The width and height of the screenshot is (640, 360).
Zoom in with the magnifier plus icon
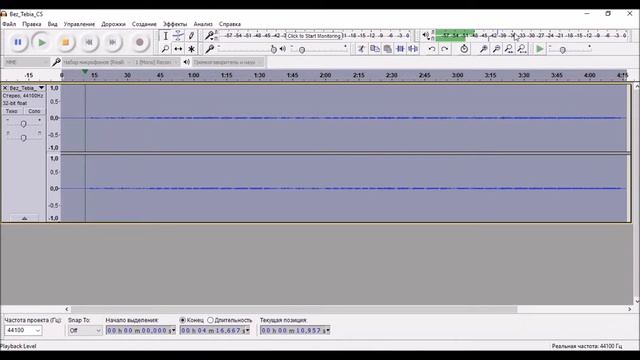[x=483, y=49]
